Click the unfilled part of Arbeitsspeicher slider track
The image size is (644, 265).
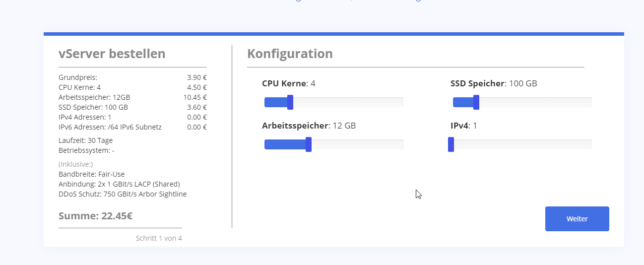(357, 144)
